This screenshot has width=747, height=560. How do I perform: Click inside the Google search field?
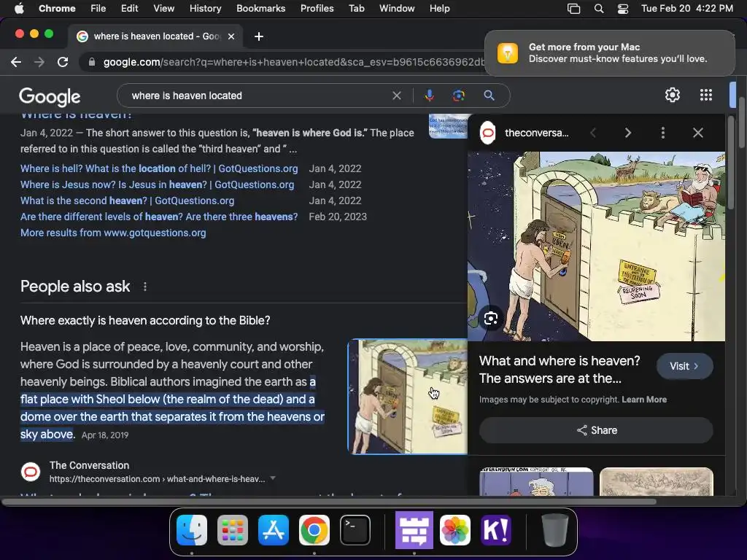(258, 96)
